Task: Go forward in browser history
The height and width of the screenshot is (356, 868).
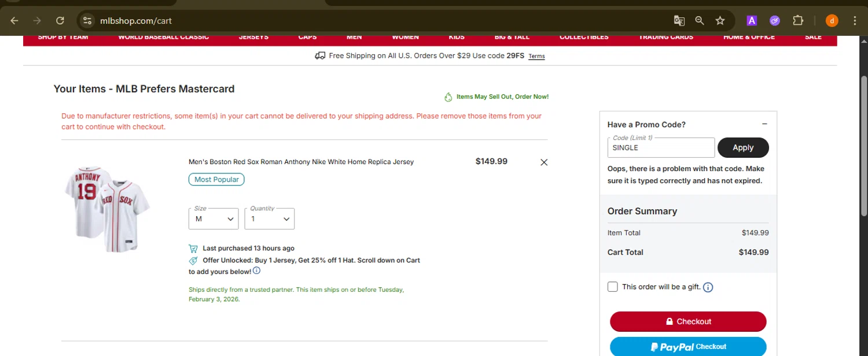Action: tap(37, 21)
